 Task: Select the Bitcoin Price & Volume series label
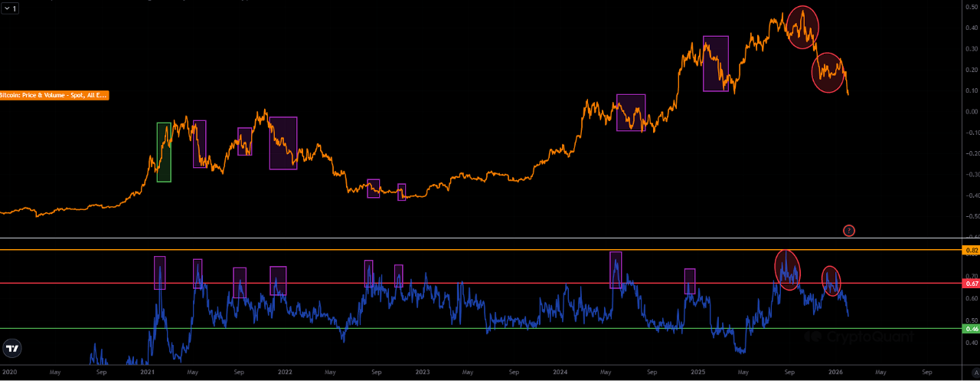(x=54, y=96)
